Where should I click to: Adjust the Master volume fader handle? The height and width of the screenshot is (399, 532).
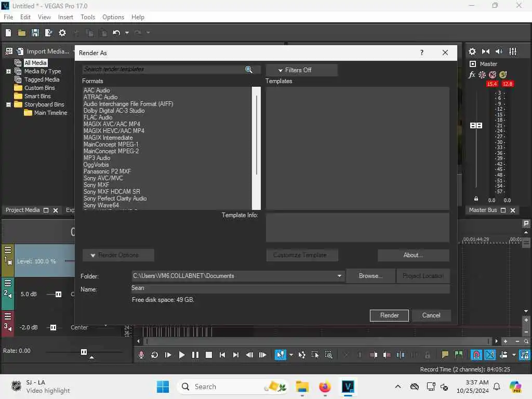pyautogui.click(x=476, y=126)
